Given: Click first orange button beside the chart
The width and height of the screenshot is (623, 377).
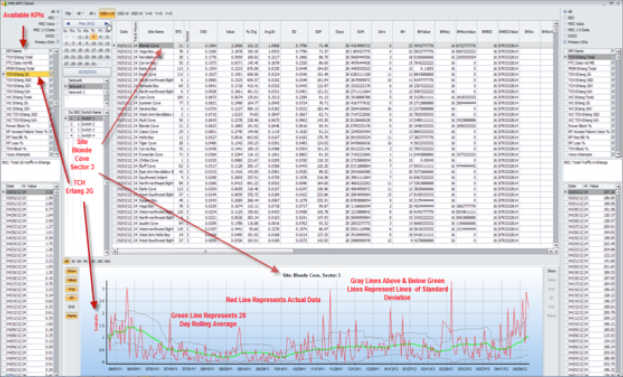Looking at the screenshot, I should [72, 271].
